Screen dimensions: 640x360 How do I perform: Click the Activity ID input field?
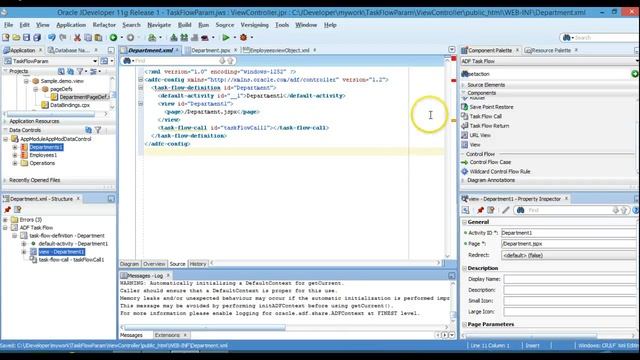[x=569, y=233]
